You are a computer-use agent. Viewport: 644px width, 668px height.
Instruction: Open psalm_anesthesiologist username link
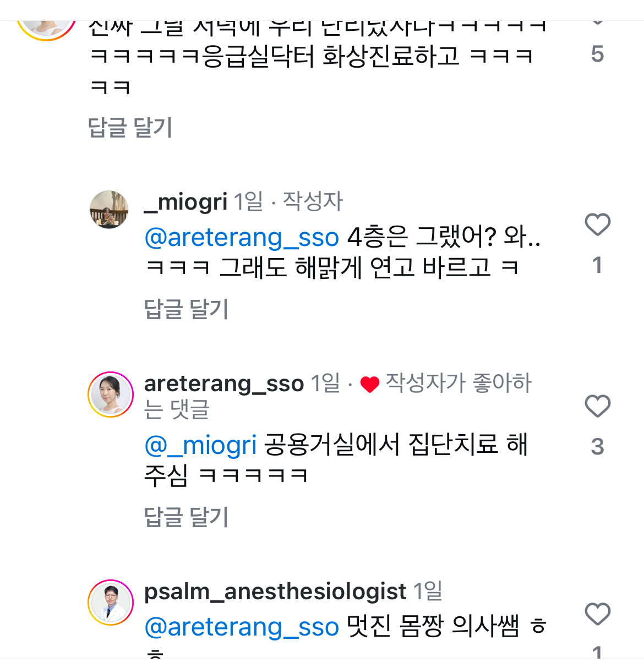[x=275, y=592]
